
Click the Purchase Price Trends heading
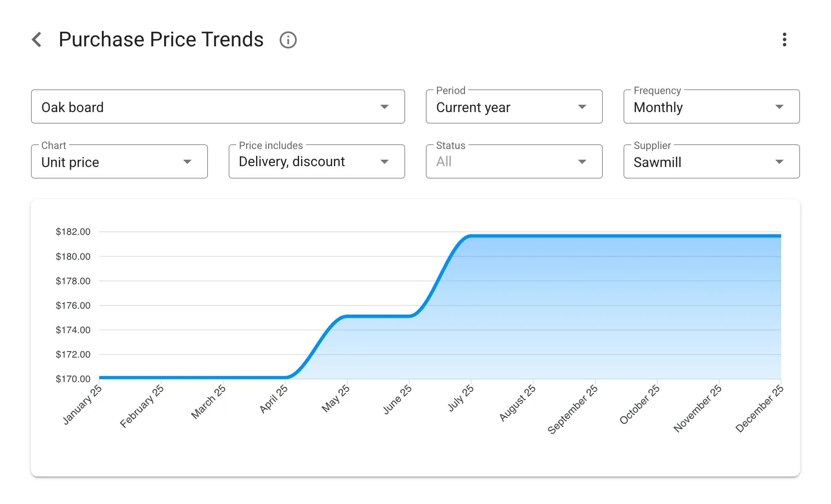pos(161,39)
